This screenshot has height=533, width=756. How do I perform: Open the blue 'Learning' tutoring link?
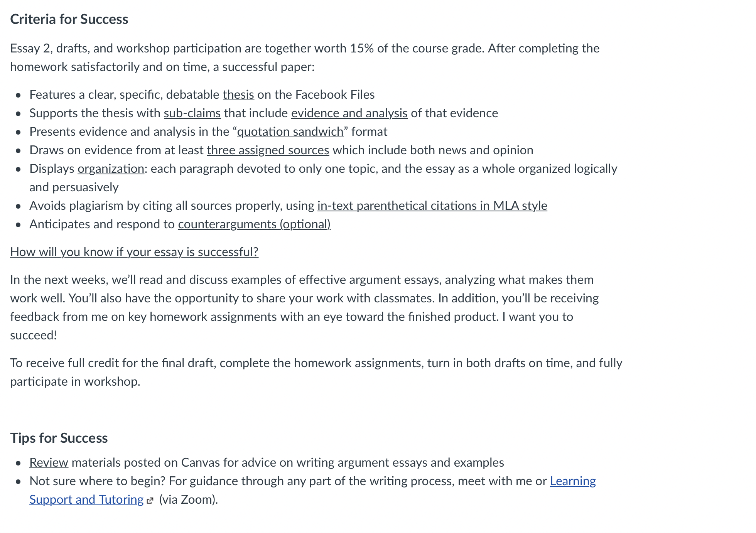(573, 481)
